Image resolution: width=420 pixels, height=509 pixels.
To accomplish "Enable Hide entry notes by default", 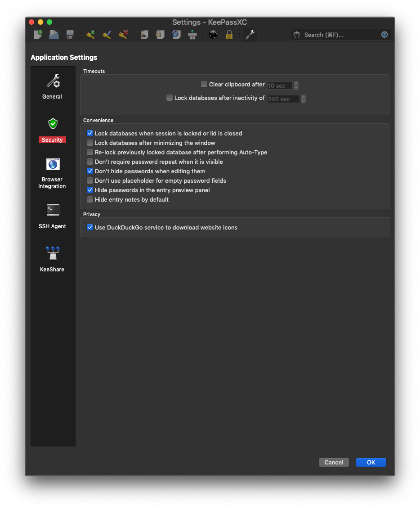I will (89, 199).
